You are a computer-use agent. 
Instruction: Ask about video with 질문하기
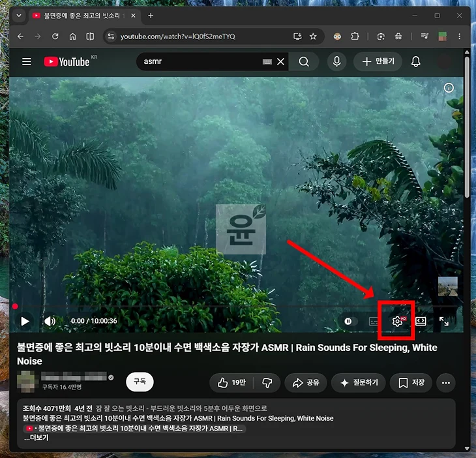[359, 383]
